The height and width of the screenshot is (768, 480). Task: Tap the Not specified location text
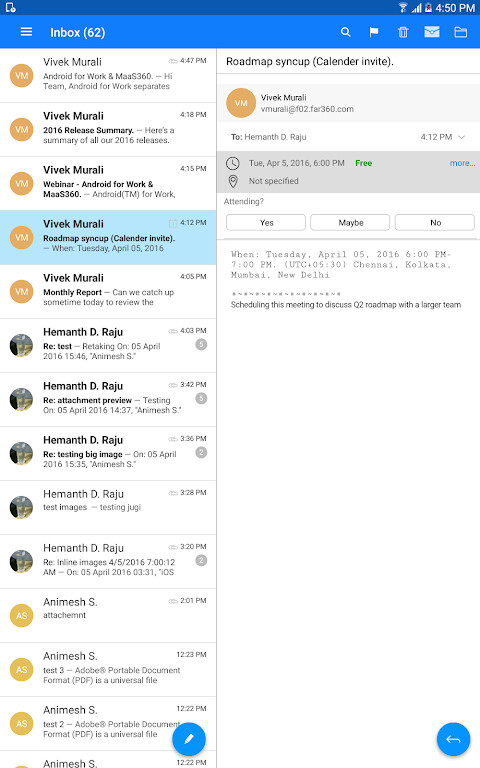click(273, 181)
